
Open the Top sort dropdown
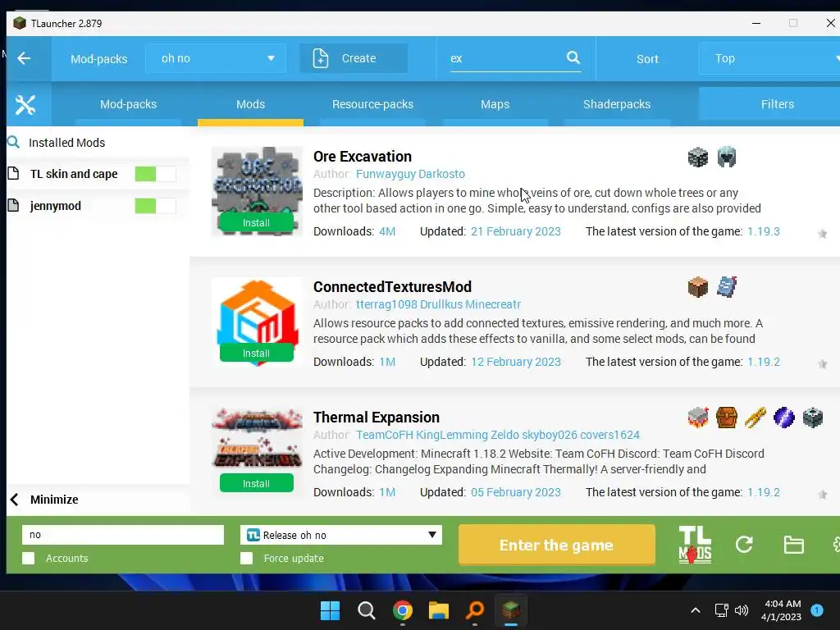769,58
